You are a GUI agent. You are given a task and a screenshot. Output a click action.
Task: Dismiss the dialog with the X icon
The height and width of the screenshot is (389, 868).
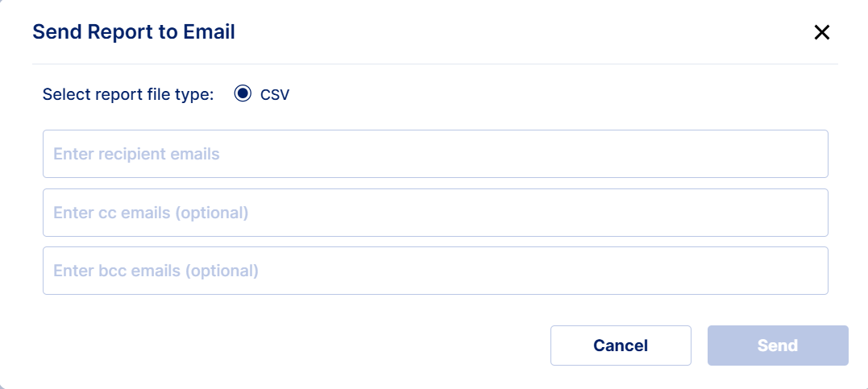click(x=821, y=32)
